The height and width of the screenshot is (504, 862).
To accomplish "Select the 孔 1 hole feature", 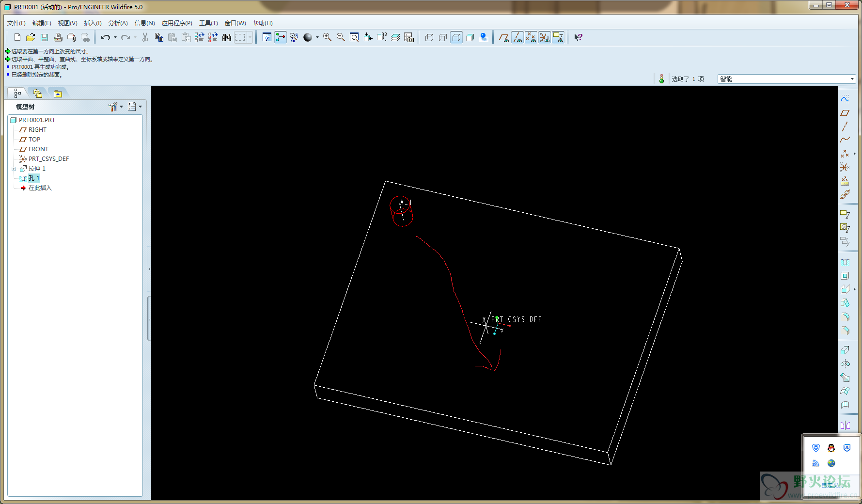I will pyautogui.click(x=34, y=178).
